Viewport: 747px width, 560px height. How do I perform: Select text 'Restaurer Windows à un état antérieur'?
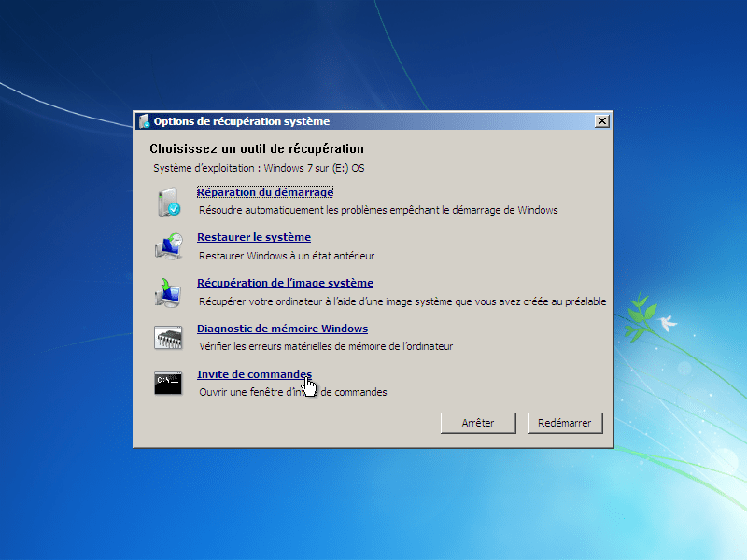[x=287, y=256]
